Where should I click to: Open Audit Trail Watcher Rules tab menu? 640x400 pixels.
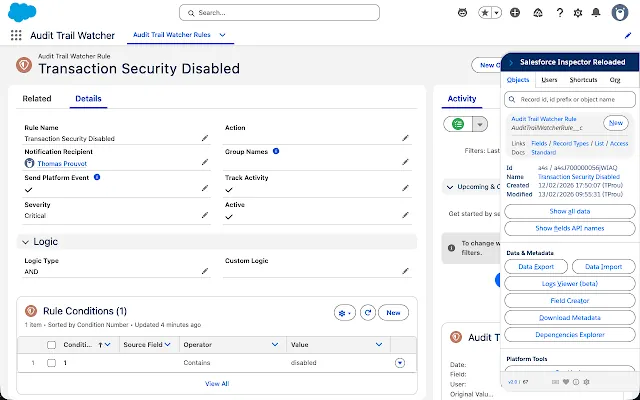click(x=222, y=35)
